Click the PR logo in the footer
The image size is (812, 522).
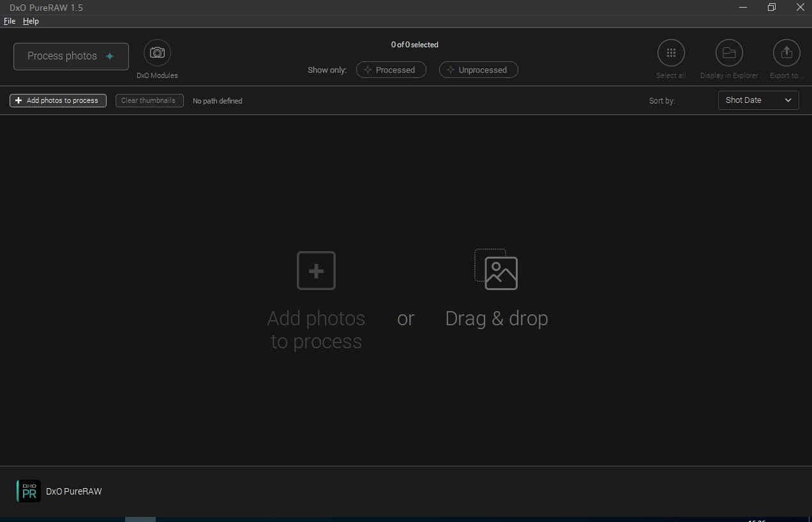coord(29,491)
